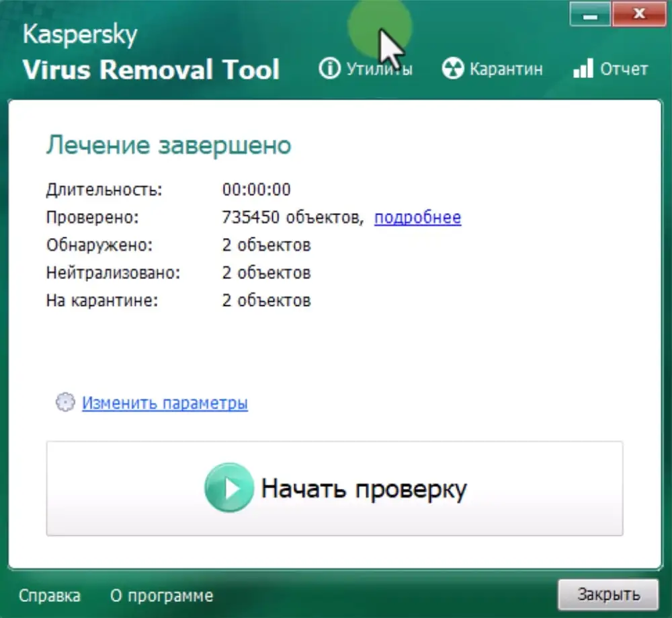
Task: Start scan with Начать проверку button
Action: point(335,488)
